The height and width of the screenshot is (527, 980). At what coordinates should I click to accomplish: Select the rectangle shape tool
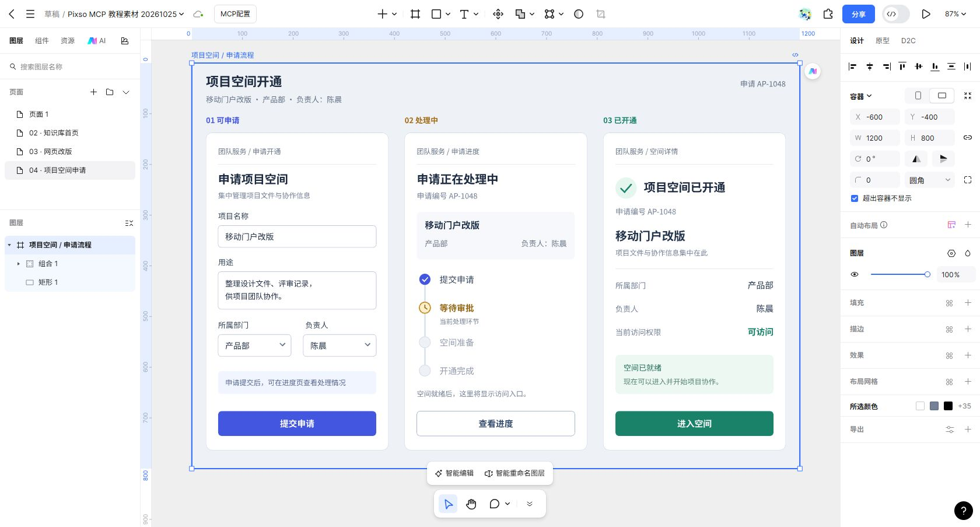(x=436, y=14)
